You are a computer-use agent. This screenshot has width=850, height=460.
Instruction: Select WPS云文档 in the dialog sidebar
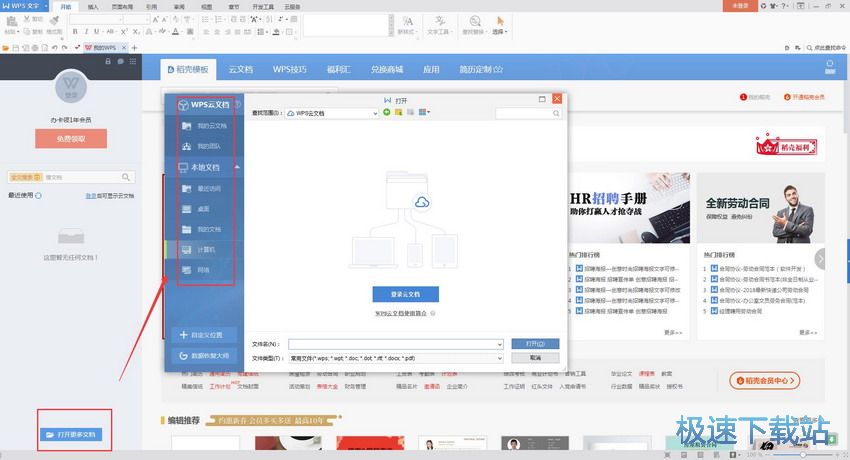pyautogui.click(x=204, y=105)
